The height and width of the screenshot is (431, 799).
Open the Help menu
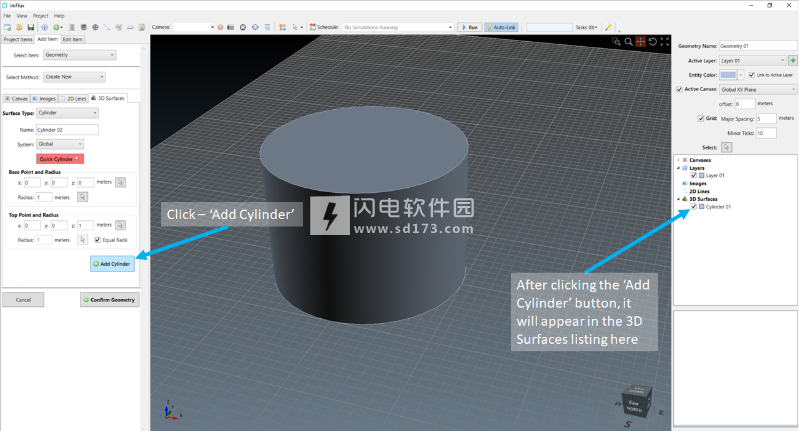[x=59, y=16]
